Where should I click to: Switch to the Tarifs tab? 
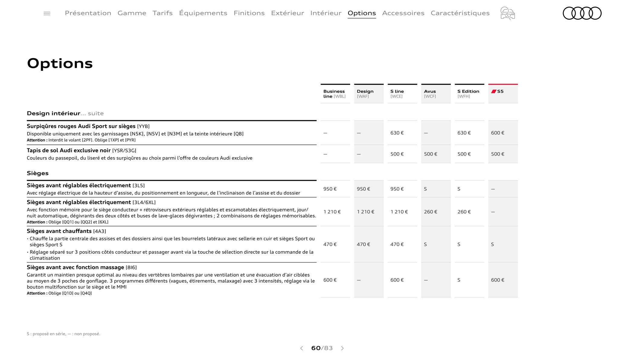pyautogui.click(x=162, y=13)
